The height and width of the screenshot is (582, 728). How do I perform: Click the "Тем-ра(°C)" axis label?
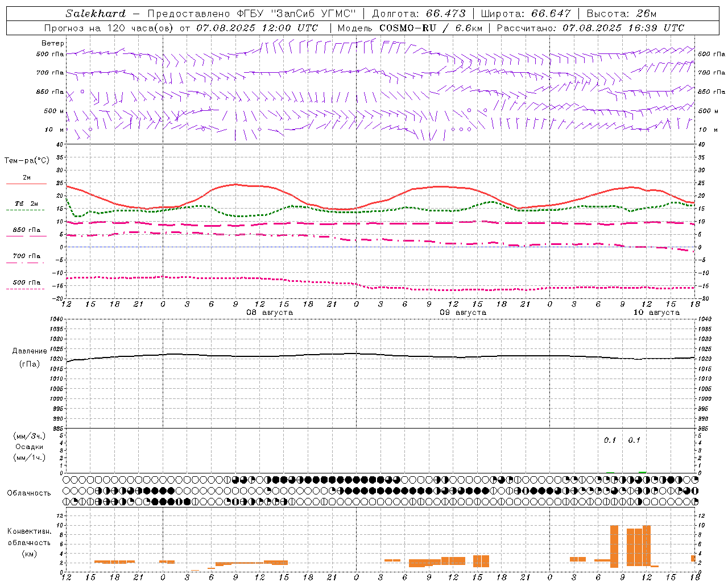(x=27, y=161)
